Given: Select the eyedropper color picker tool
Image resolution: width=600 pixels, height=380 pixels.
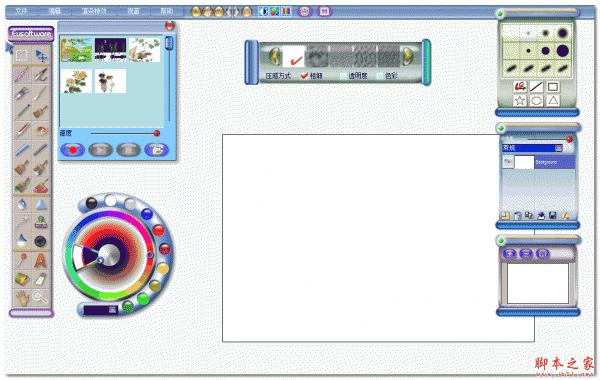Looking at the screenshot, I should (x=22, y=261).
